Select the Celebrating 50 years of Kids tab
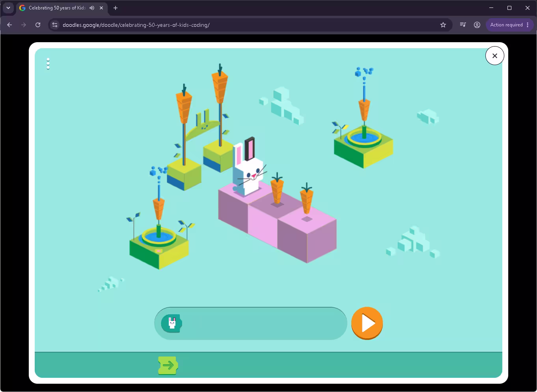Screen dimensions: 537x392 tap(62, 8)
